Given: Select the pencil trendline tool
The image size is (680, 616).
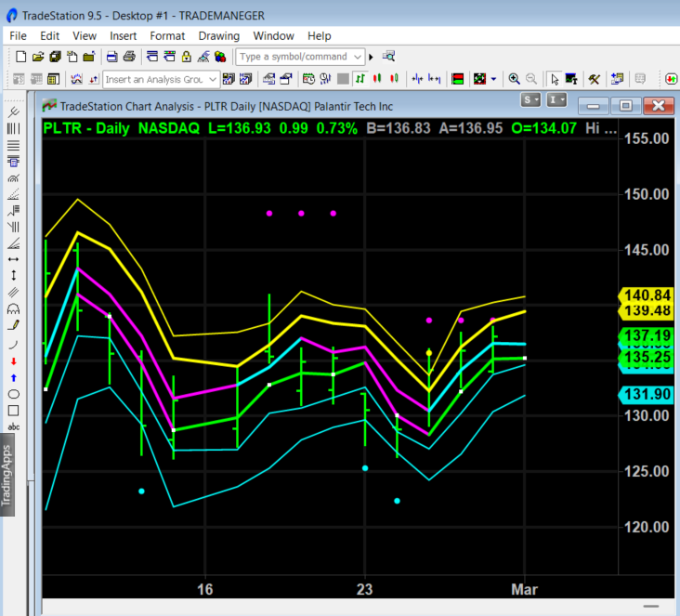Looking at the screenshot, I should coord(13,325).
